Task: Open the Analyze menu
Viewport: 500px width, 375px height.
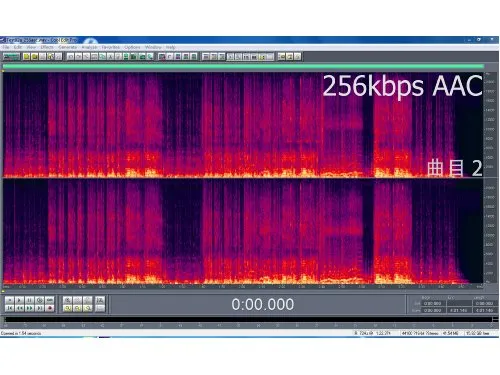Action: pos(89,47)
